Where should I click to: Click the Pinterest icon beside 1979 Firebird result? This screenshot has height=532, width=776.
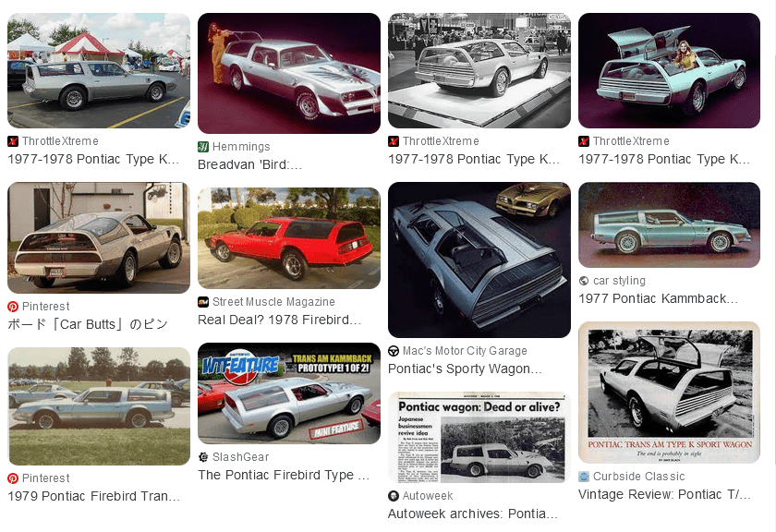point(13,478)
